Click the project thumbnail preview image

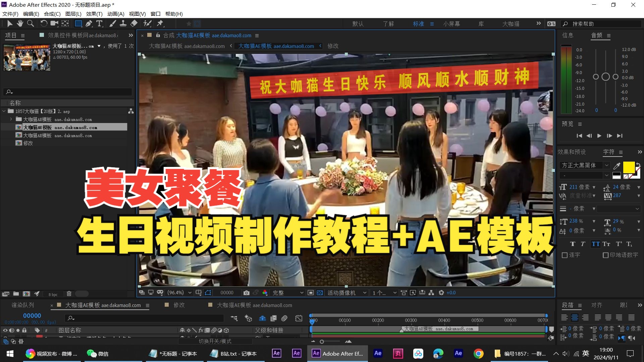click(x=27, y=57)
